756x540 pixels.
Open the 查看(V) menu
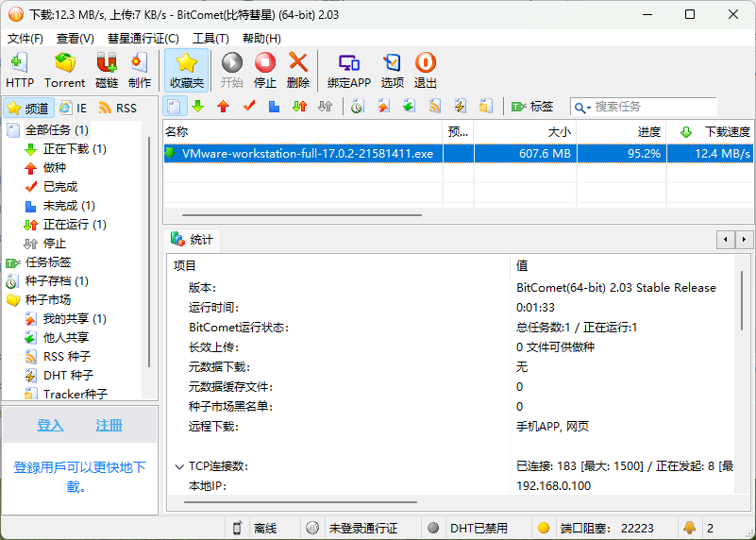pyautogui.click(x=76, y=38)
